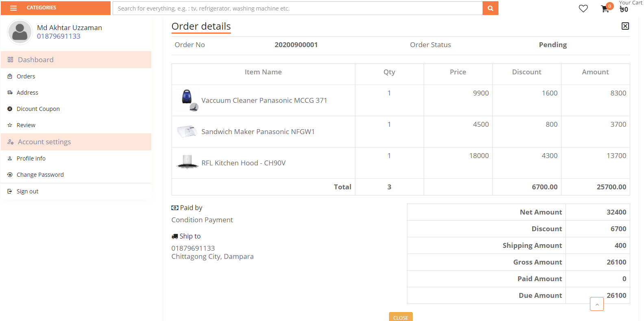Click the phone number under user name
The height and width of the screenshot is (321, 644).
[x=59, y=36]
